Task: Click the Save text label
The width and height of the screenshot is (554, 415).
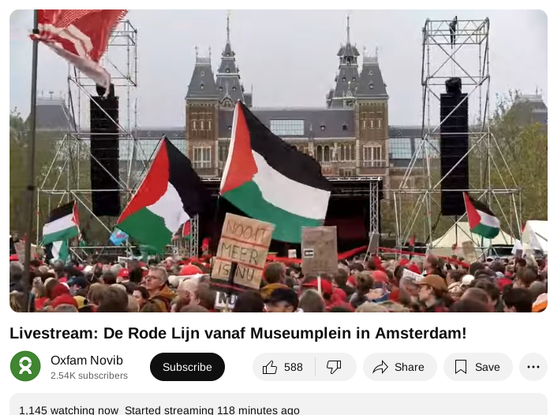Action: [x=487, y=367]
